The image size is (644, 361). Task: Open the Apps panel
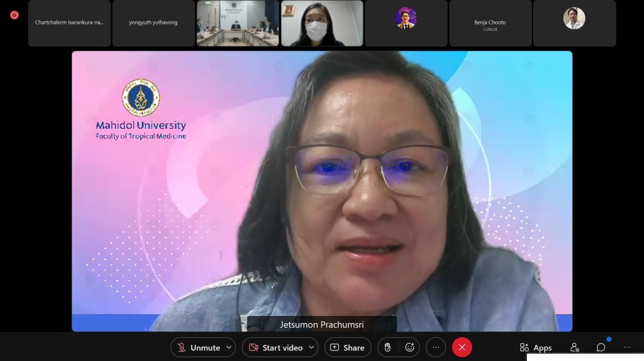point(536,347)
